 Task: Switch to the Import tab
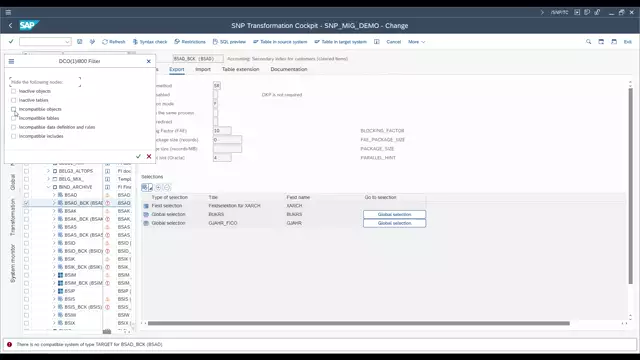pos(203,69)
